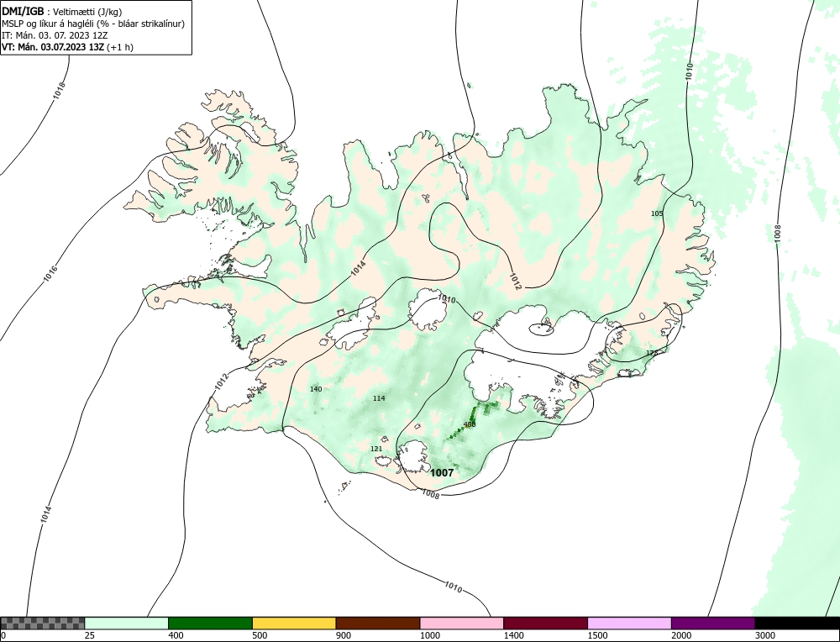Pick the light lilac 1500–2000 legend swatch
Screen dimensions: 840x642
(x=629, y=624)
